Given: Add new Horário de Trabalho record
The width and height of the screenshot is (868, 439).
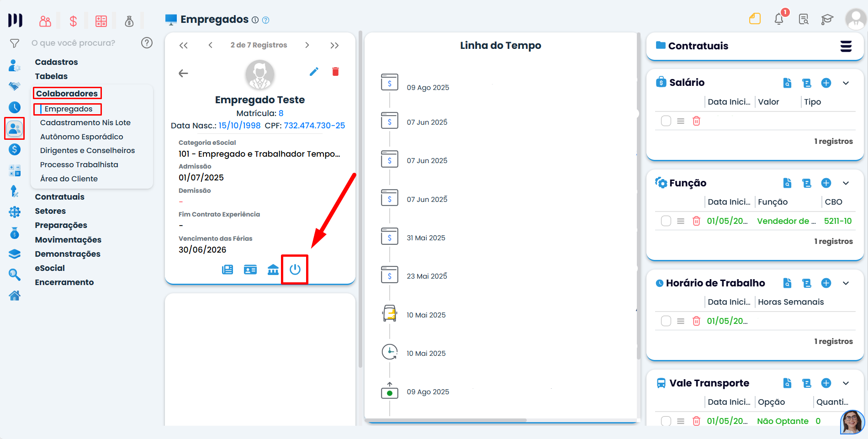Looking at the screenshot, I should click(826, 283).
